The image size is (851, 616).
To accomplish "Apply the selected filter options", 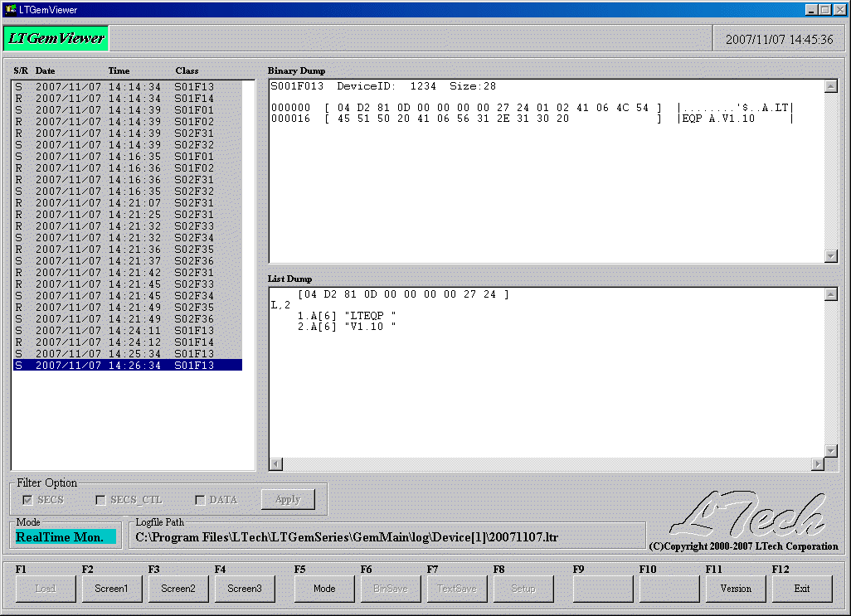I will coord(288,499).
